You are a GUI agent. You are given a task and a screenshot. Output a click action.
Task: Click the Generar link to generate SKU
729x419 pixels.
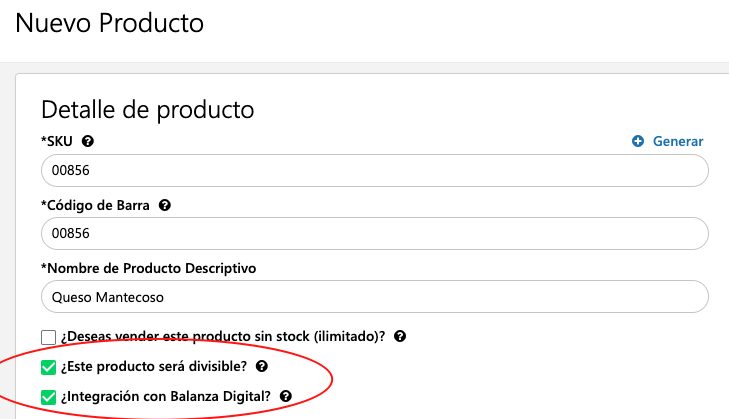tap(678, 141)
